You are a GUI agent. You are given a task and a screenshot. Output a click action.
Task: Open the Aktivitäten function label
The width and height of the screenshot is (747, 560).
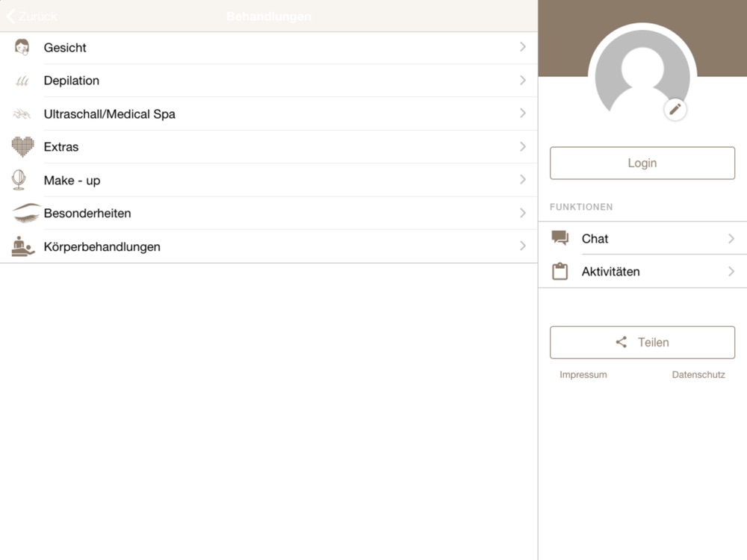610,272
